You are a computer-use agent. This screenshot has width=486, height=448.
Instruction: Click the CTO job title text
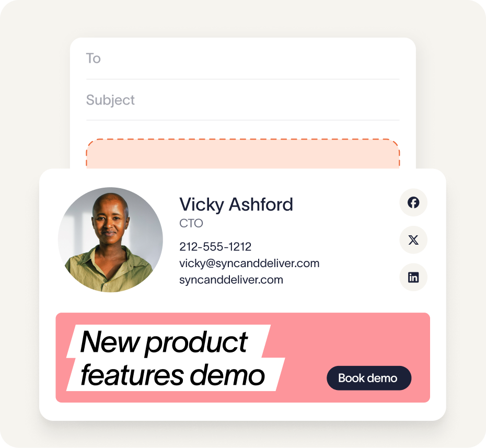click(191, 223)
